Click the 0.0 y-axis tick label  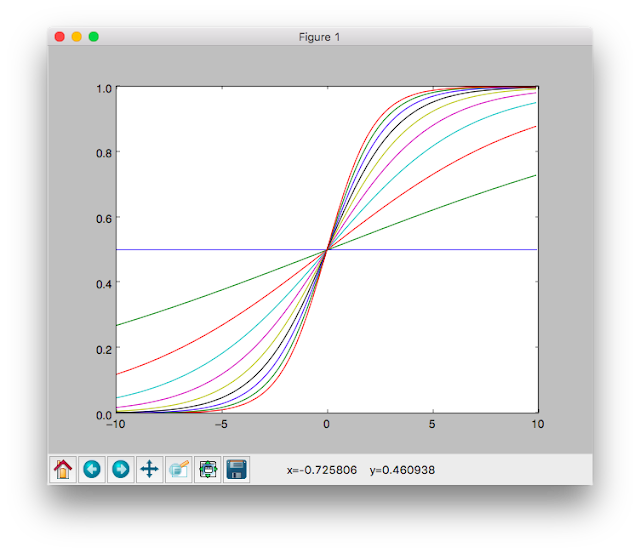click(x=104, y=415)
